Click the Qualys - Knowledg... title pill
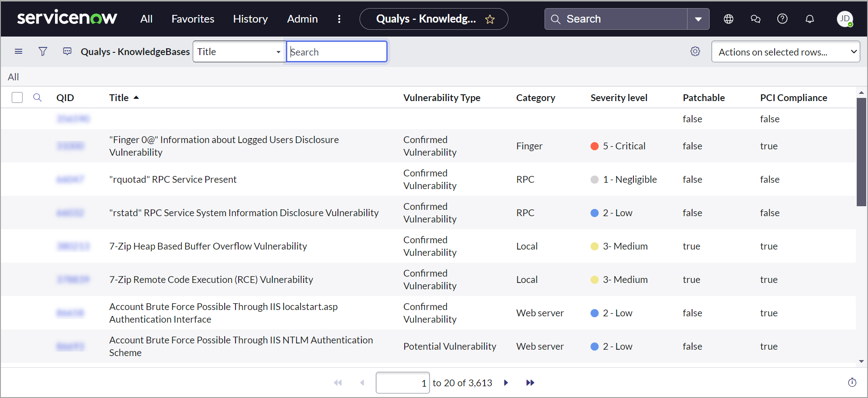Viewport: 868px width, 398px height. (x=434, y=19)
